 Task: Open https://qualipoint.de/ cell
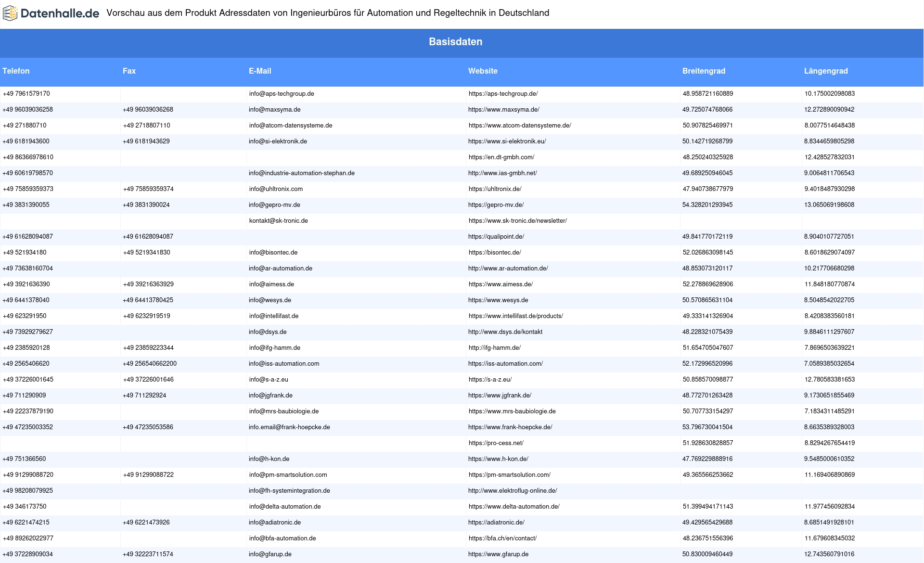pos(496,237)
